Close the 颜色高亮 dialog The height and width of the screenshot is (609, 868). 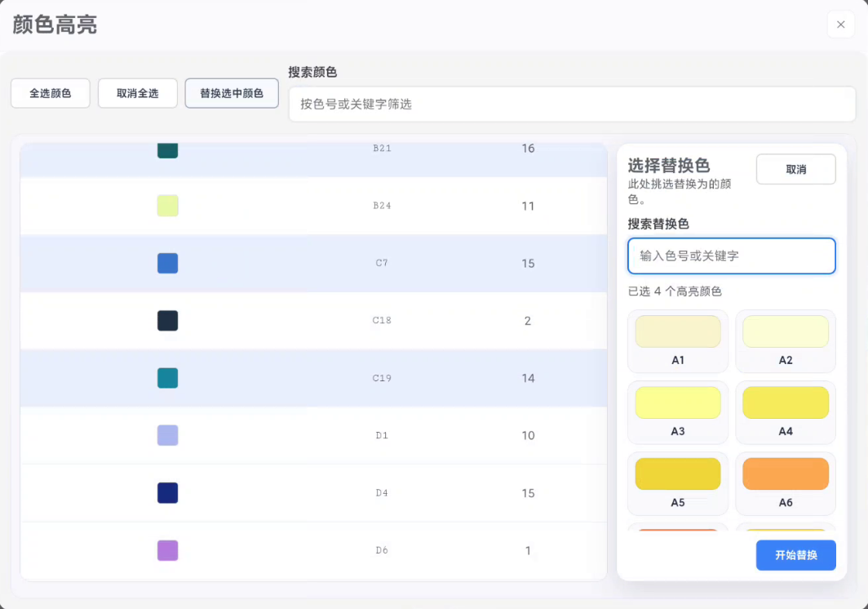click(x=840, y=24)
